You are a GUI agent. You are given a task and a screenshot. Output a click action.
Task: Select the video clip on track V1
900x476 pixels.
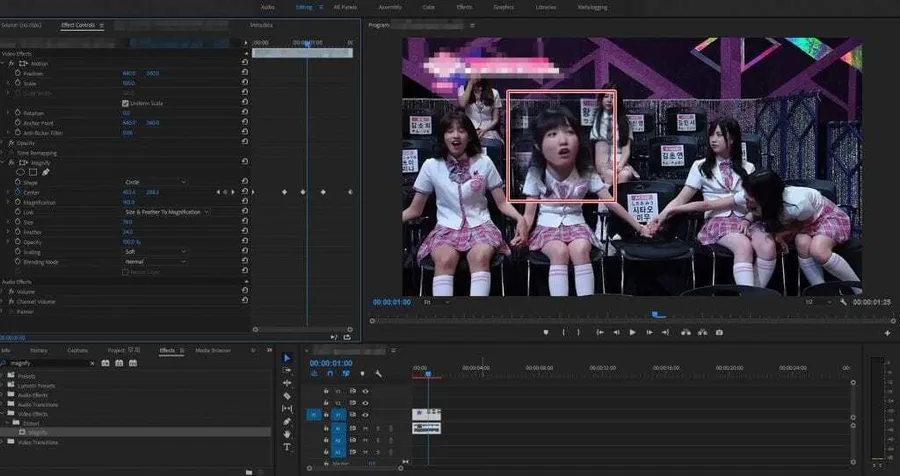pyautogui.click(x=426, y=415)
